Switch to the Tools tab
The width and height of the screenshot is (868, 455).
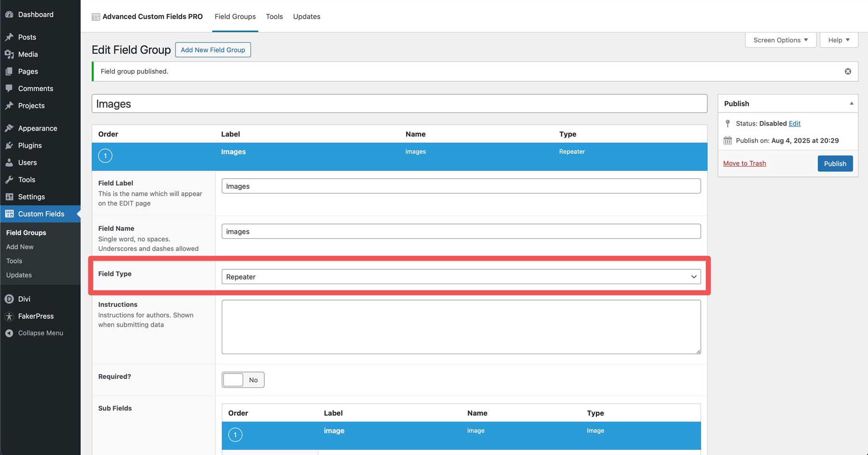coord(274,16)
